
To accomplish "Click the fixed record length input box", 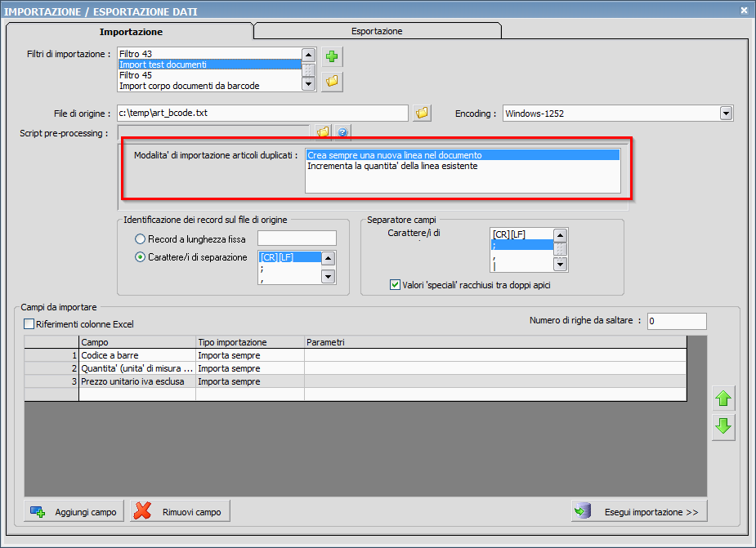I will [x=297, y=238].
